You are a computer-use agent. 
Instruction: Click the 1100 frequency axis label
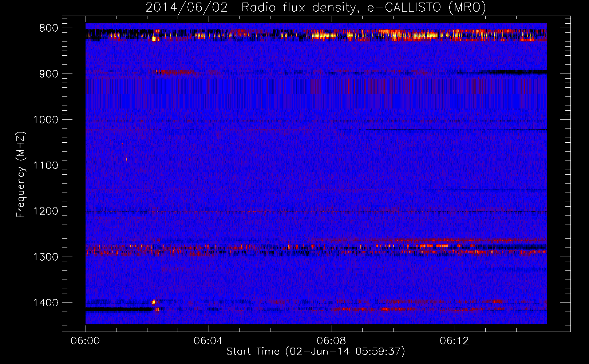click(46, 166)
